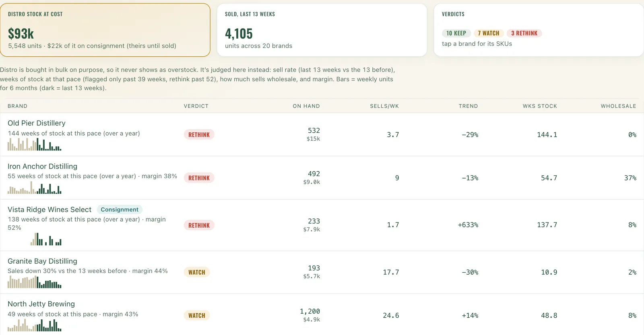Click the 492 on-hand value for Iron Anchor
Screen dimensions: 644x335
tap(314, 174)
